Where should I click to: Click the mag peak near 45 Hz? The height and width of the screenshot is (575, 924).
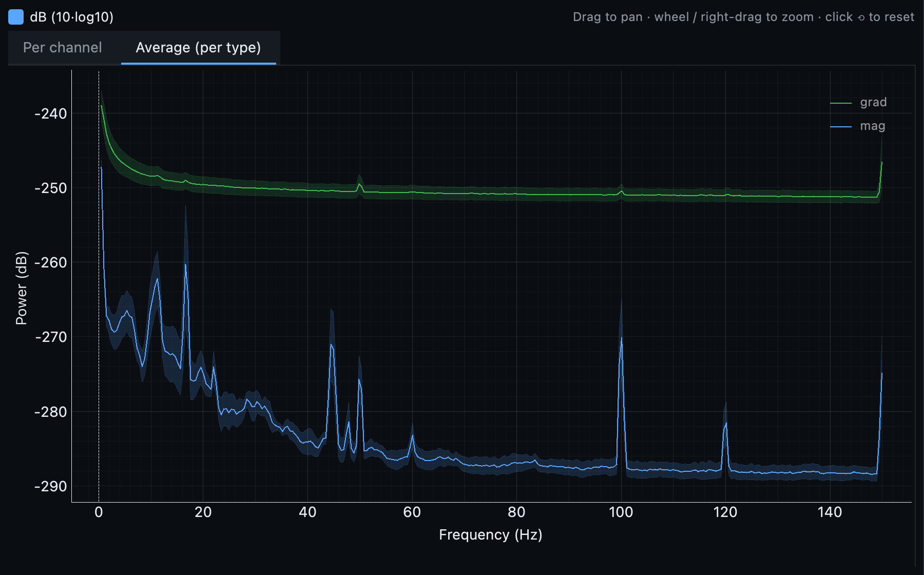[x=332, y=345]
